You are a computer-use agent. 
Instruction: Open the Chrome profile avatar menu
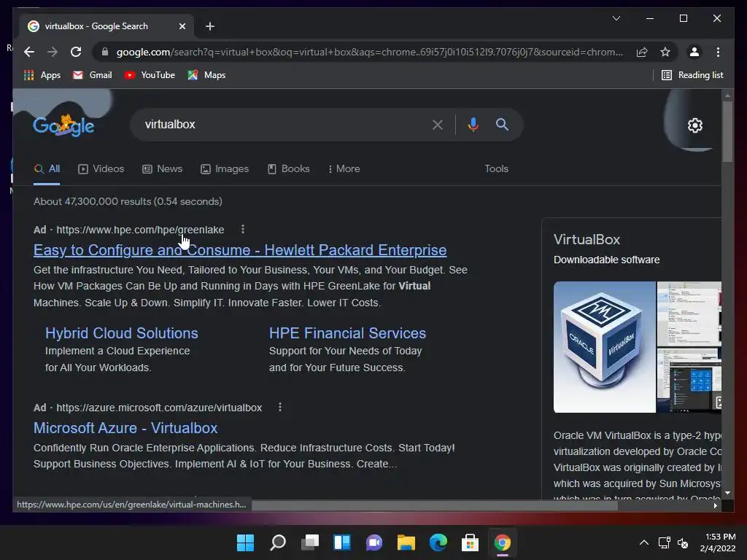pos(694,52)
